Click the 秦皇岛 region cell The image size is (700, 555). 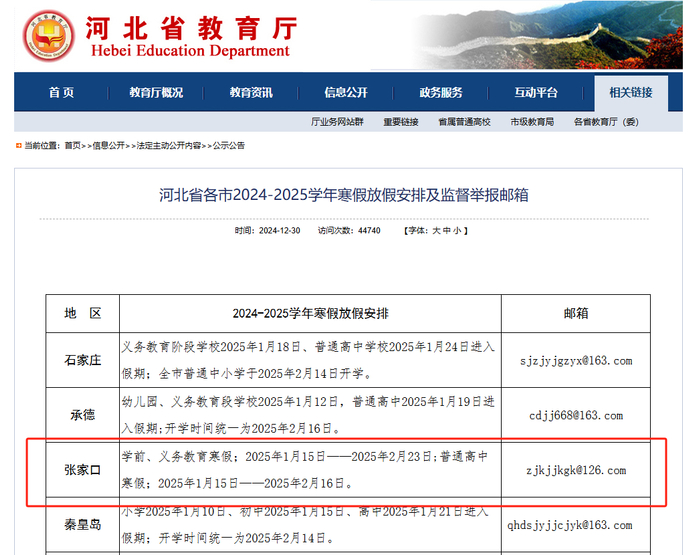pos(83,525)
